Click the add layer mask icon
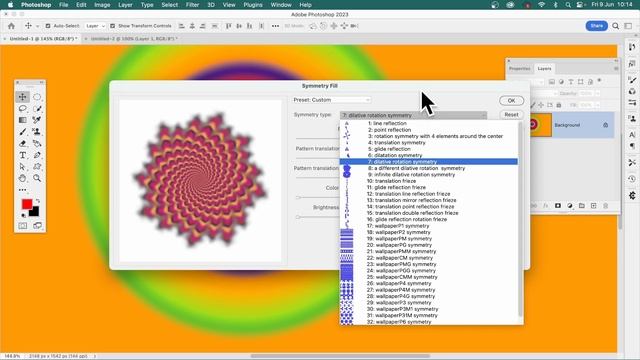The image size is (640, 360). tap(558, 206)
